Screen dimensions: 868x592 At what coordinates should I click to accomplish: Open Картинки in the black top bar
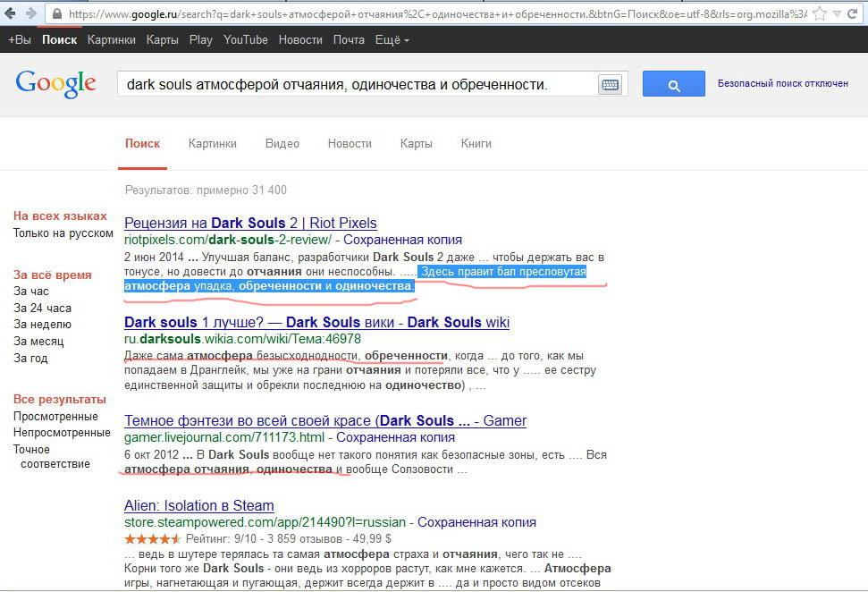point(111,40)
